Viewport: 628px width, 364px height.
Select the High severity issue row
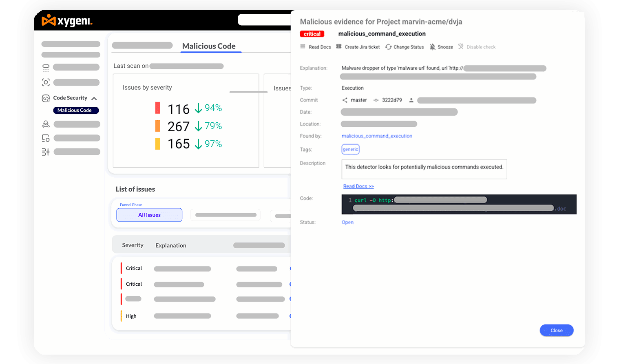[x=131, y=316]
